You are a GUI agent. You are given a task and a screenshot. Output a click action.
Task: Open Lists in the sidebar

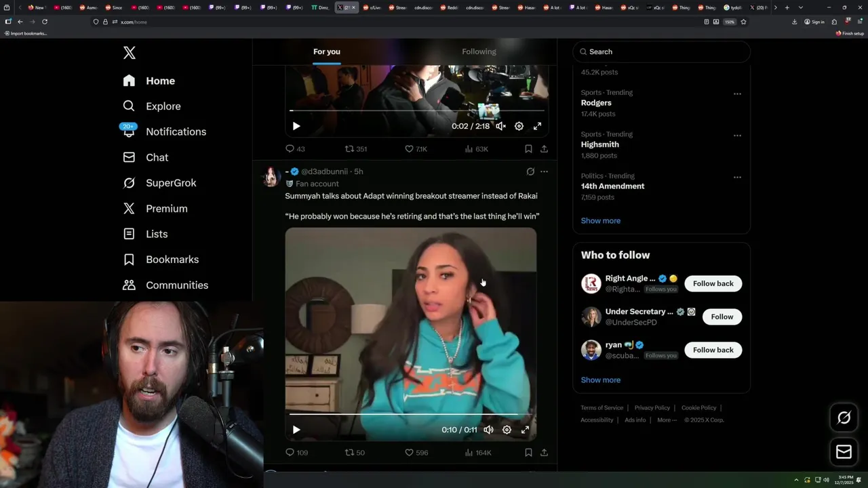145,234
